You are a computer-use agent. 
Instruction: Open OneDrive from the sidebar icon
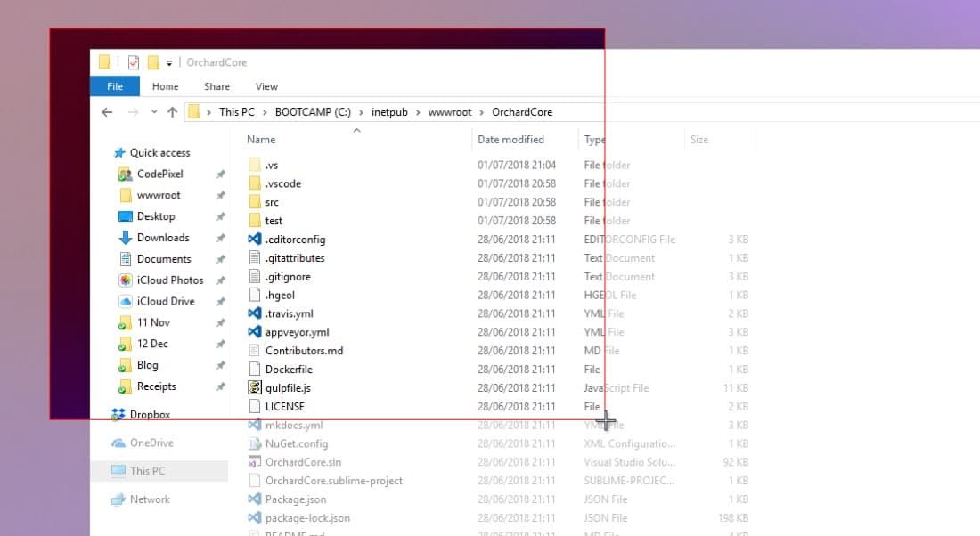point(118,443)
